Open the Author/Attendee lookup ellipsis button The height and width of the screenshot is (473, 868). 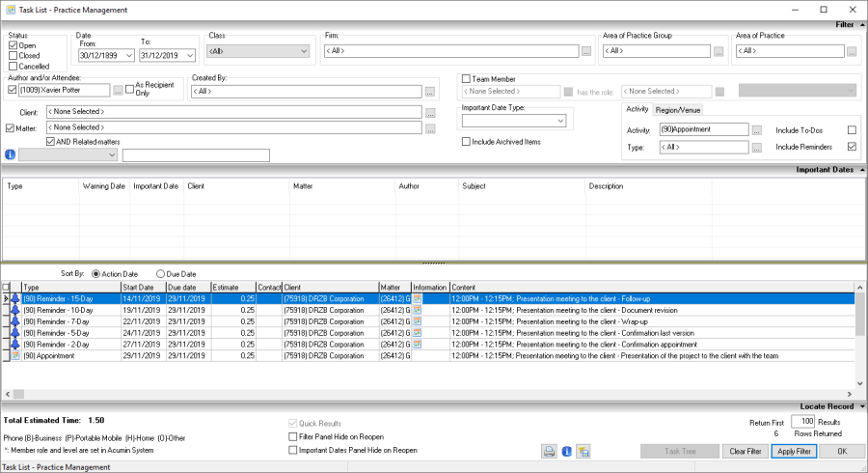tap(118, 91)
